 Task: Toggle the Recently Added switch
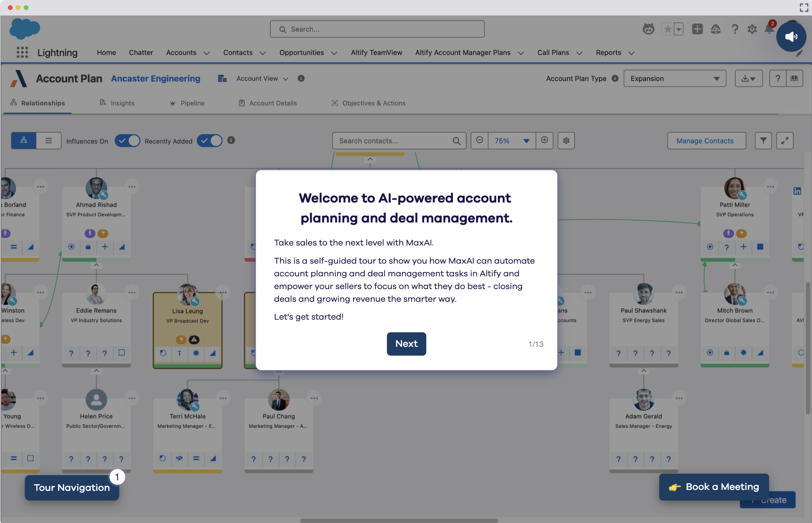click(x=209, y=141)
